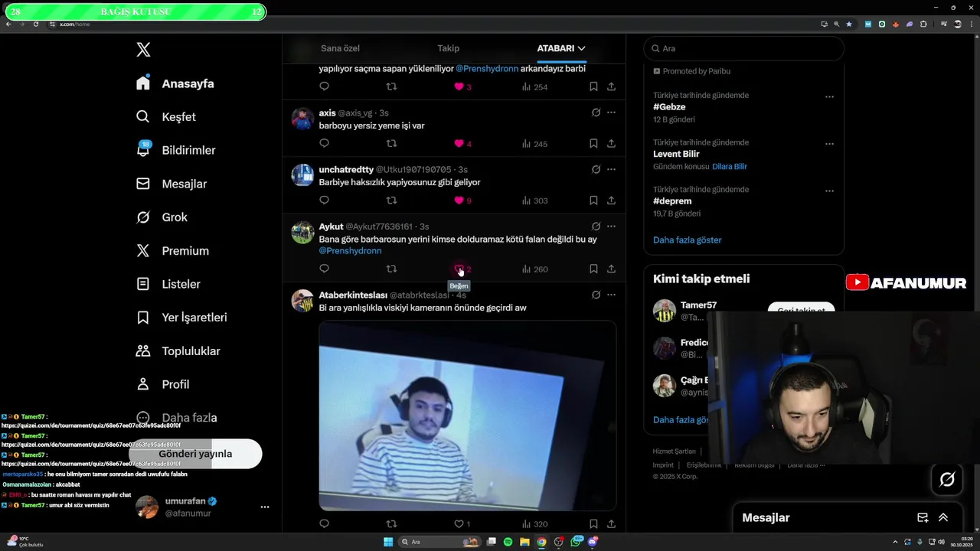Open #Gebze trending topic
980x551 pixels.
[669, 107]
